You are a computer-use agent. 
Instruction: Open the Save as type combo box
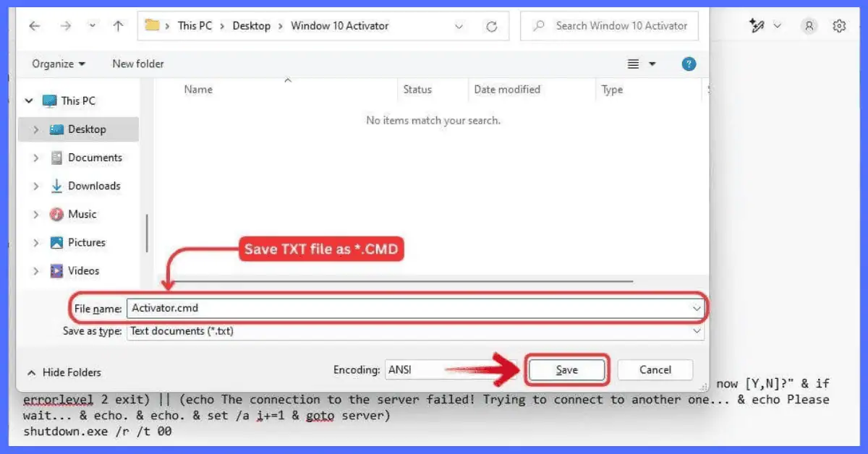pos(415,331)
